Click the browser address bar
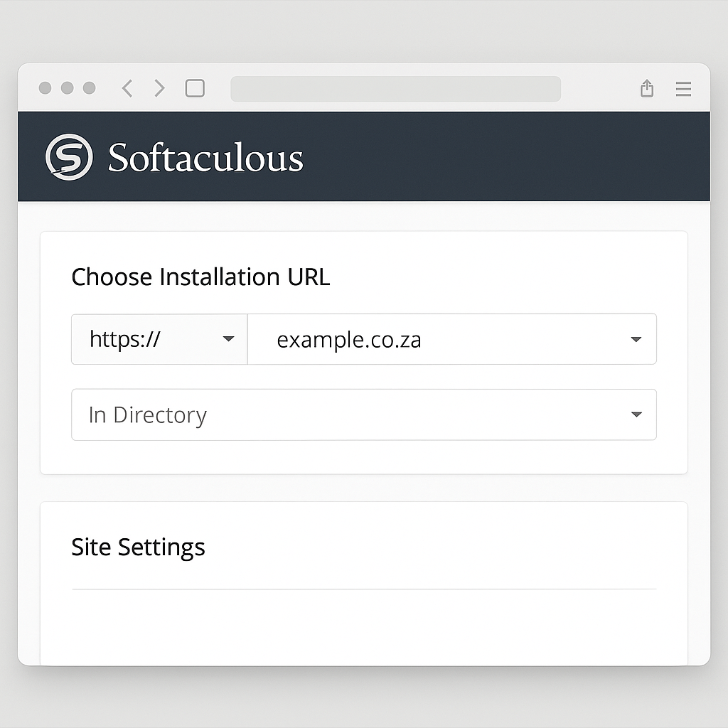Viewport: 728px width, 728px height. pyautogui.click(x=395, y=89)
